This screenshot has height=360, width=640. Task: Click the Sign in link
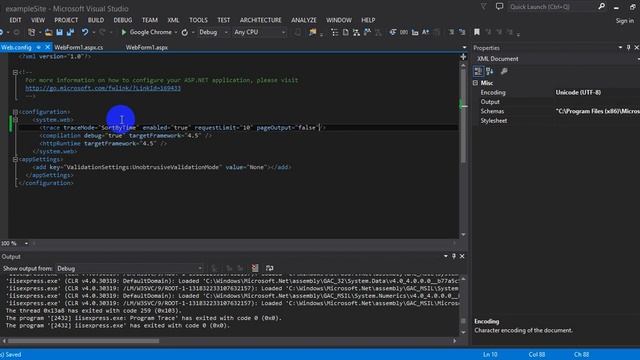[625, 21]
